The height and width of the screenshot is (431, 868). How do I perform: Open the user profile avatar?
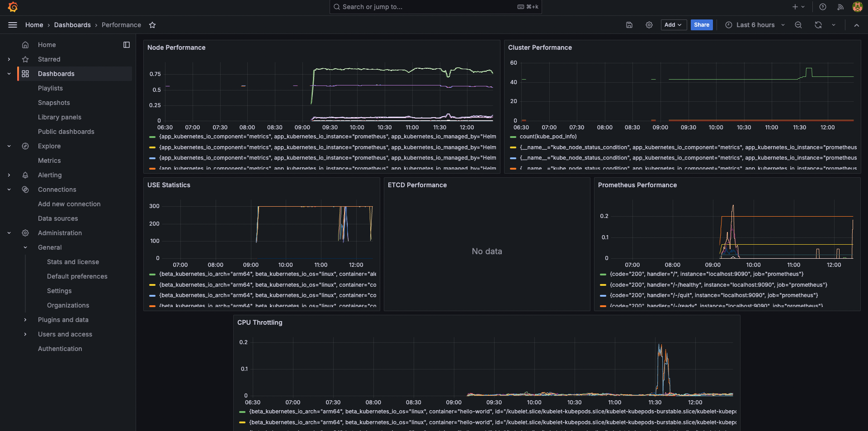[x=857, y=7]
